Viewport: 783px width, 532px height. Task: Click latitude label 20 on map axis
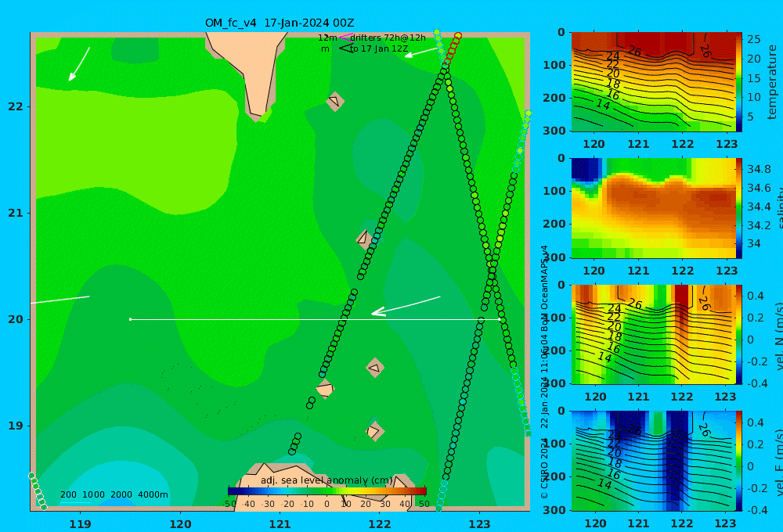[16, 319]
